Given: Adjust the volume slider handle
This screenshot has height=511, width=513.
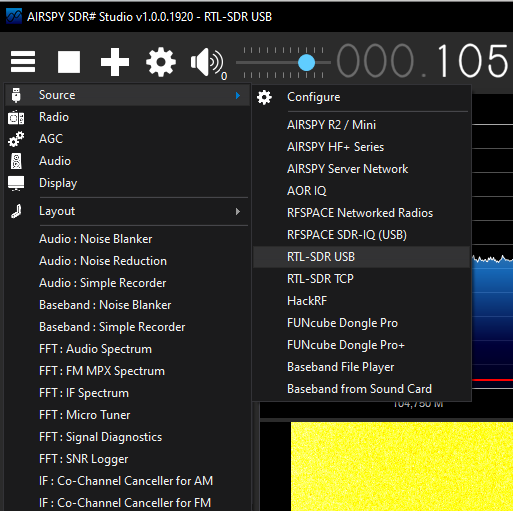Looking at the screenshot, I should 306,62.
